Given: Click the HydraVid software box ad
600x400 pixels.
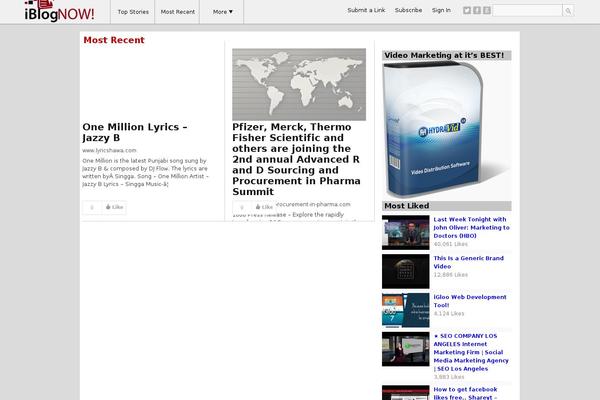Looking at the screenshot, I should (x=447, y=131).
